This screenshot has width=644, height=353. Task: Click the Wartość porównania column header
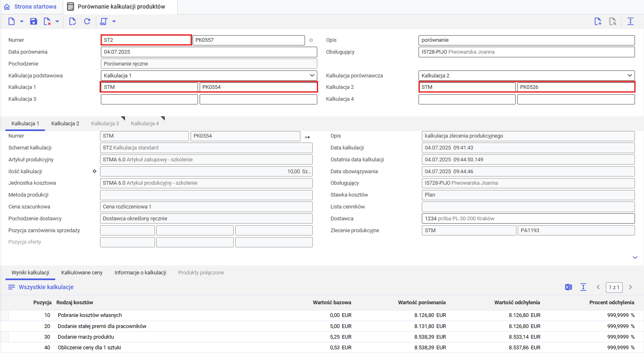tap(422, 303)
